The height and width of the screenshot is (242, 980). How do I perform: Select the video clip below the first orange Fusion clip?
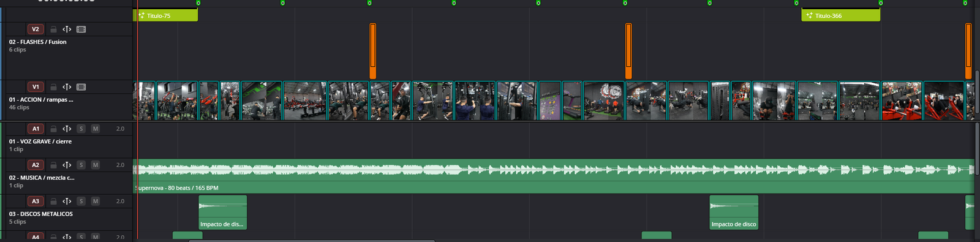380,100
